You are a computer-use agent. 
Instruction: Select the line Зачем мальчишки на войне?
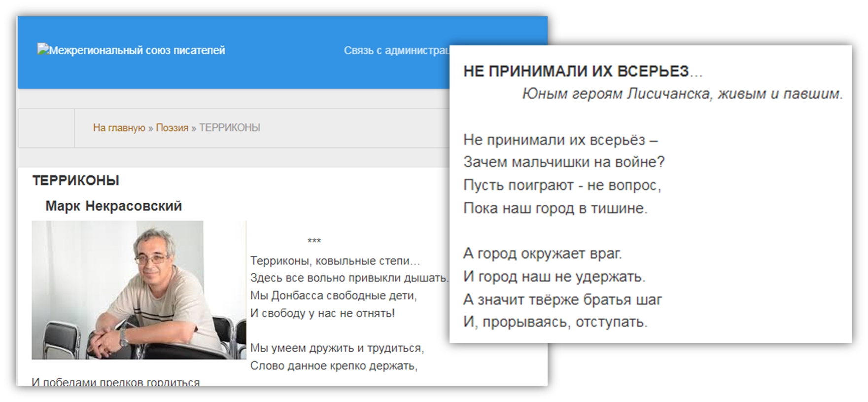564,162
